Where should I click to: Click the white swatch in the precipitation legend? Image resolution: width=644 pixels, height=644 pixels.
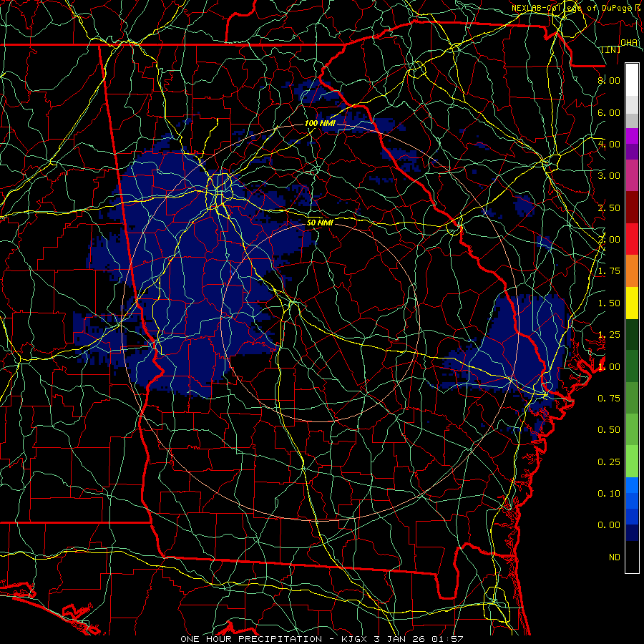tap(632, 80)
